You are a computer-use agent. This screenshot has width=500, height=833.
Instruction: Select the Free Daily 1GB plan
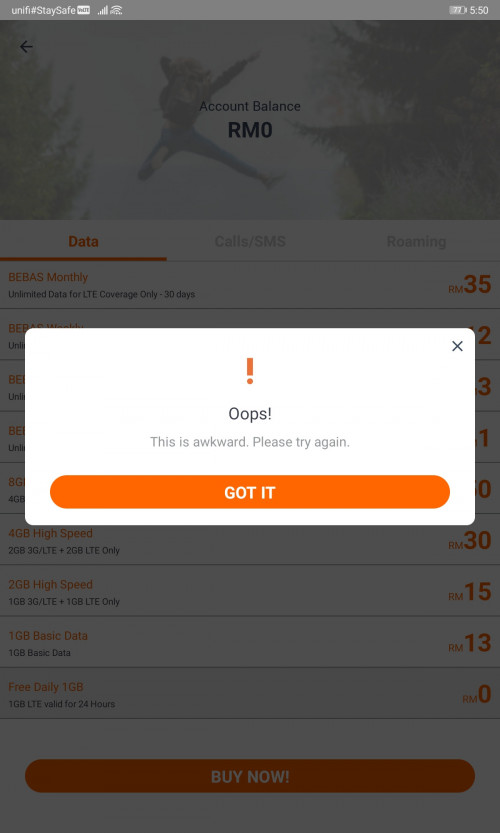(250, 693)
